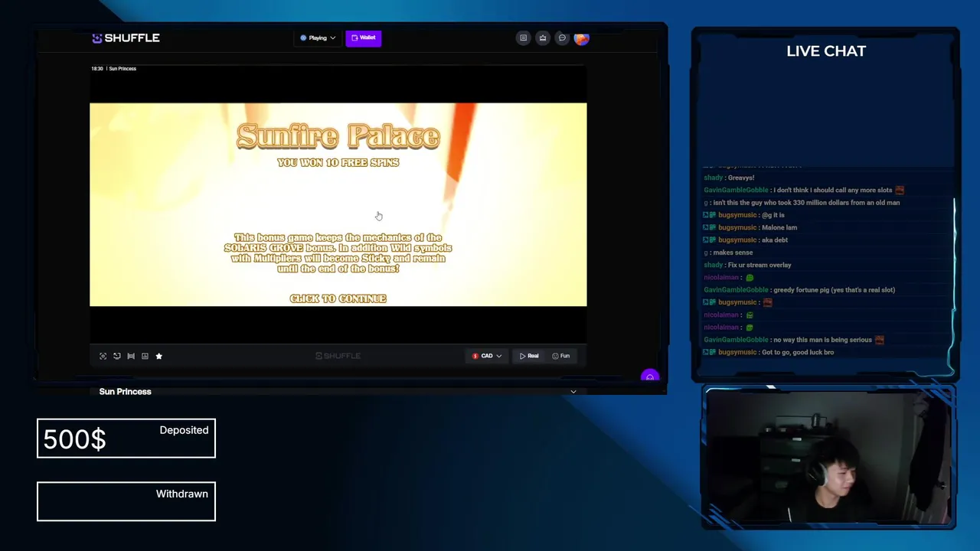Open the game stats panel icon
The image size is (980, 551).
click(145, 356)
